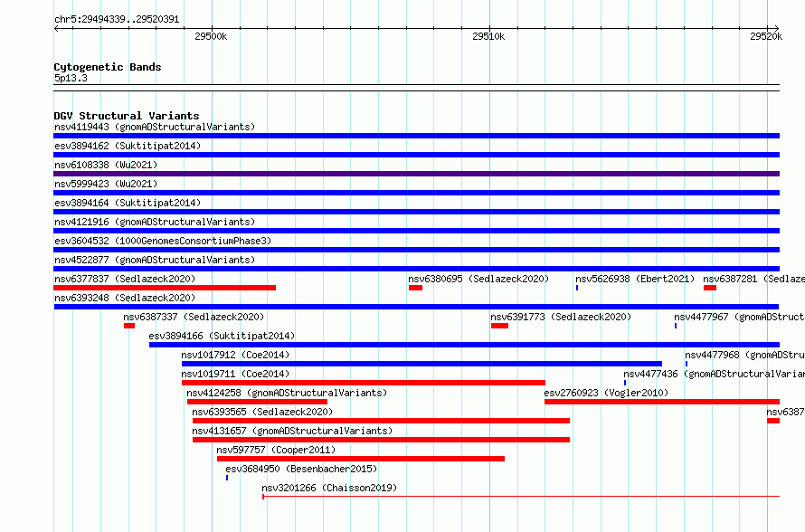Click the purple nsv6108338 Wu2021 bar
Image resolution: width=805 pixels, height=532 pixels.
[x=416, y=174]
